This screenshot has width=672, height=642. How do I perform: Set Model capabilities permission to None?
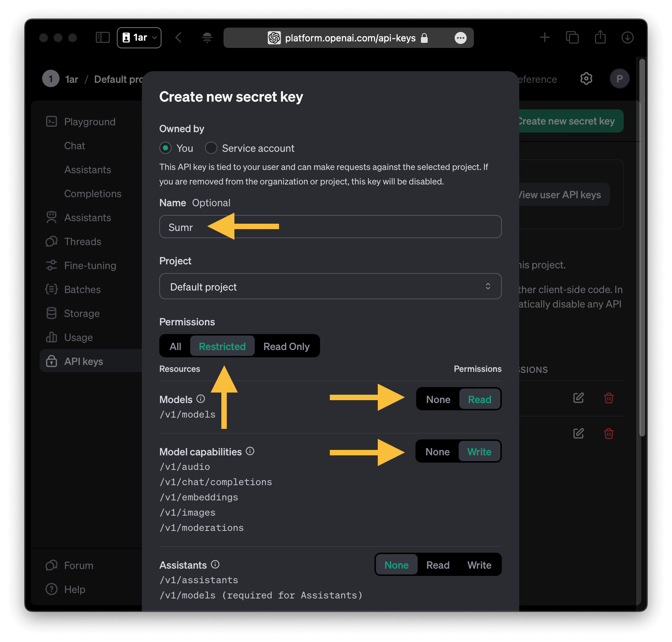(437, 452)
